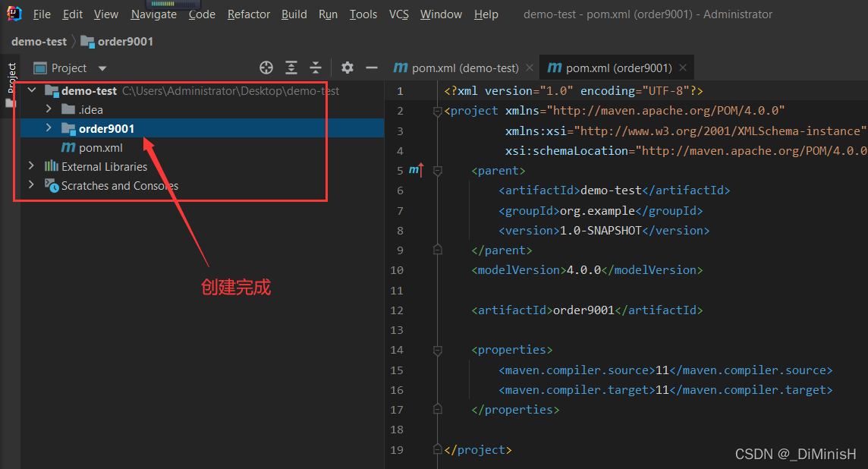This screenshot has height=469, width=868.
Task: Expand External Libraries node
Action: 31,165
